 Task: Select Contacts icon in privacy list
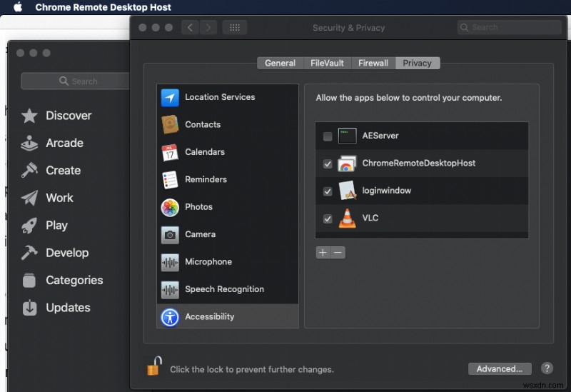tap(170, 124)
